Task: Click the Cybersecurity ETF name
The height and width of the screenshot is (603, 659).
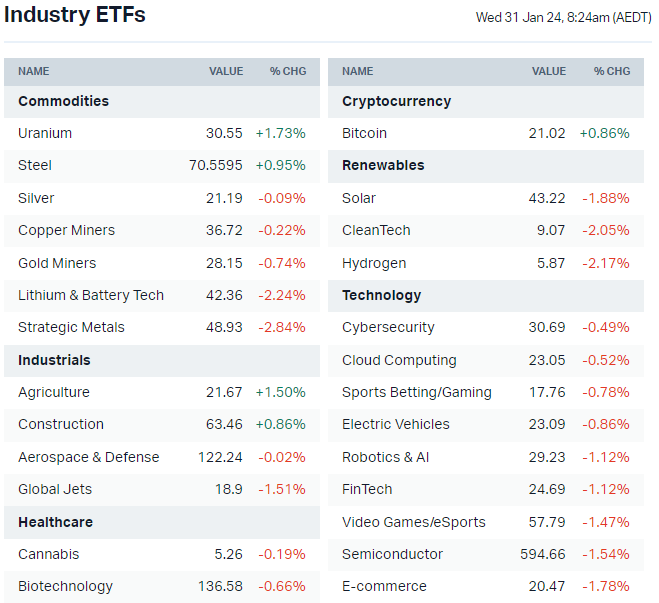Action: (x=388, y=327)
